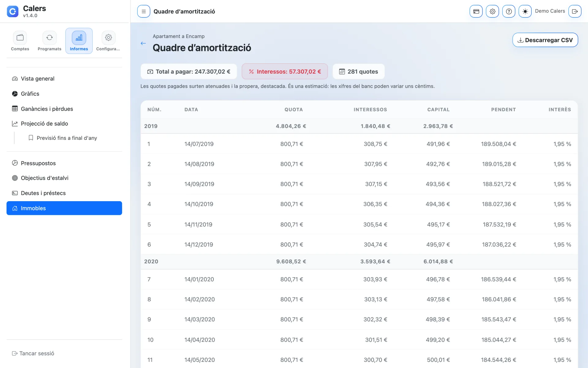Download the table with Descarregar CSV
The width and height of the screenshot is (588, 368).
545,40
